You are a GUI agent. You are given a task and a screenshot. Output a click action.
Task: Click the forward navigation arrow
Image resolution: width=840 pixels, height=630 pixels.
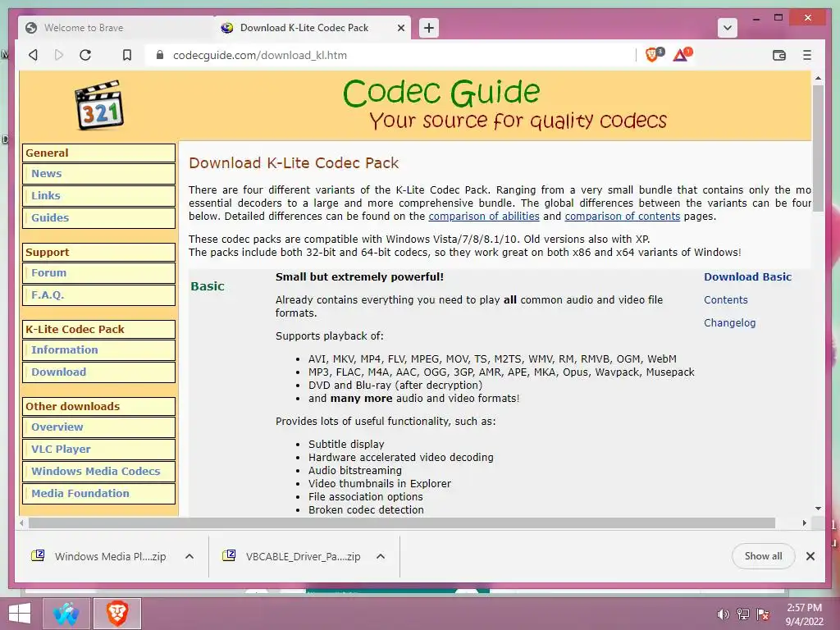point(59,55)
